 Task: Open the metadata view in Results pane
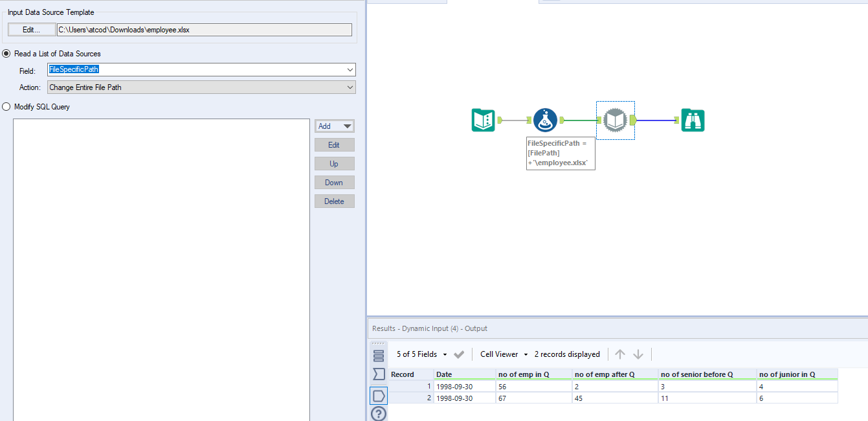point(379,374)
